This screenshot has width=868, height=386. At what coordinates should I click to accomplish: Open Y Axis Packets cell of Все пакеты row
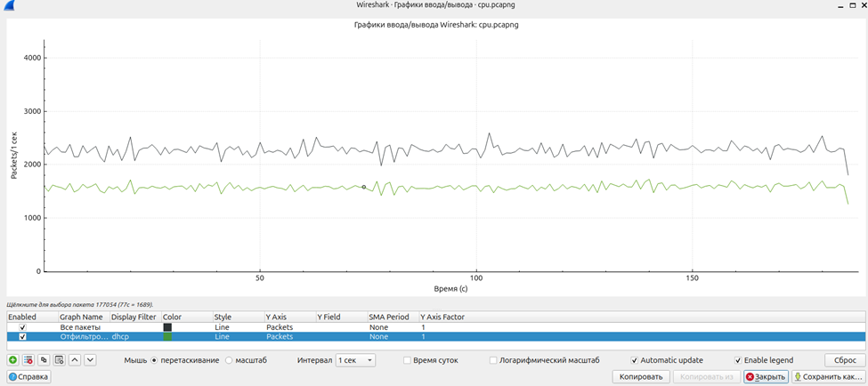pos(290,327)
